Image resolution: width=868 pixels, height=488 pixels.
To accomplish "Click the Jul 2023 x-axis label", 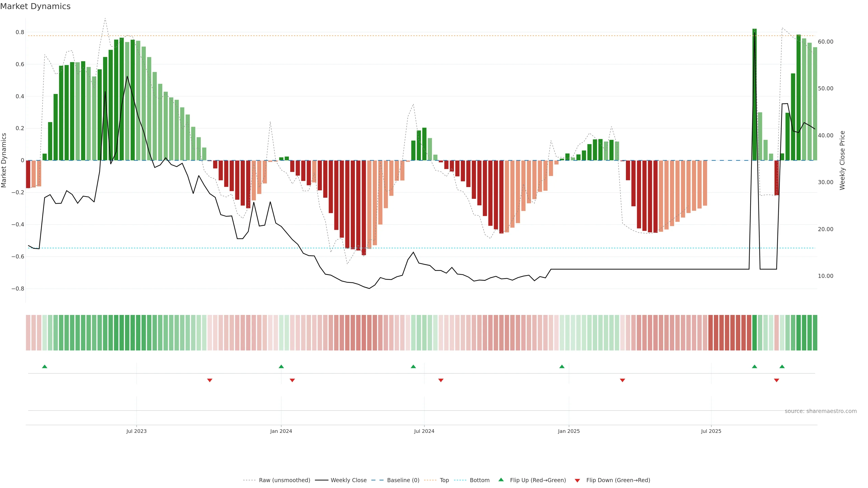I will point(137,431).
